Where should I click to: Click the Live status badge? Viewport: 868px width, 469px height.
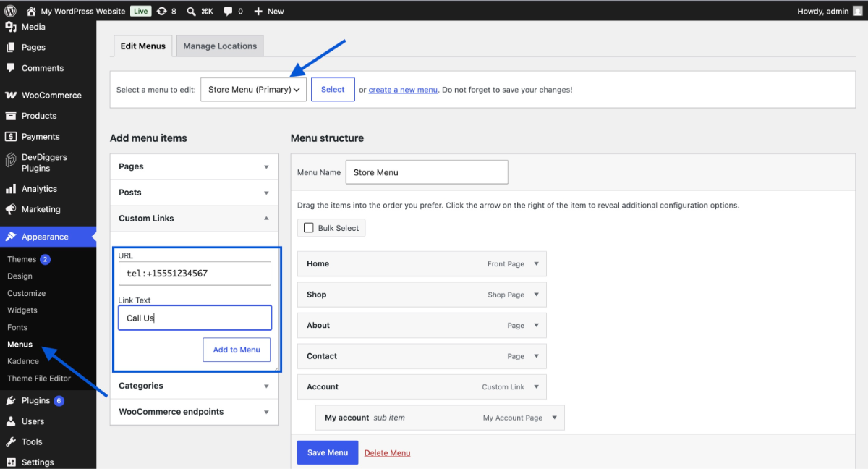(140, 11)
